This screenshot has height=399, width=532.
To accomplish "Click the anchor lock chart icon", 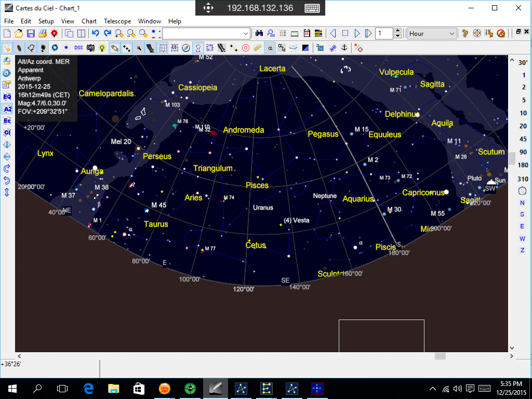I will click(x=344, y=48).
